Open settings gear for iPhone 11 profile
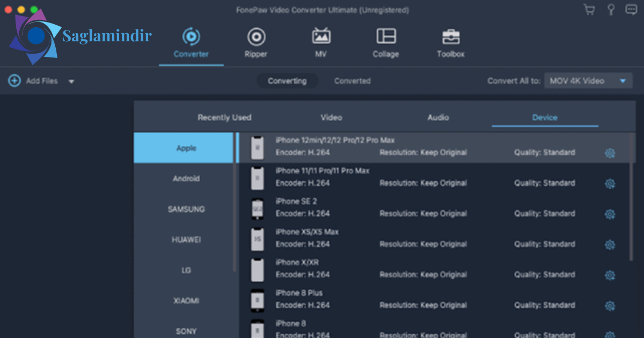 click(610, 183)
